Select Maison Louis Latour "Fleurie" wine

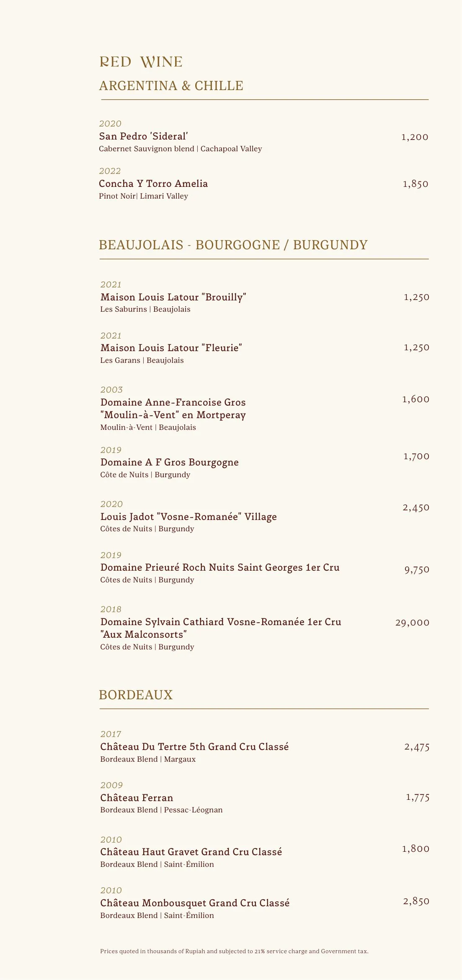pos(171,348)
